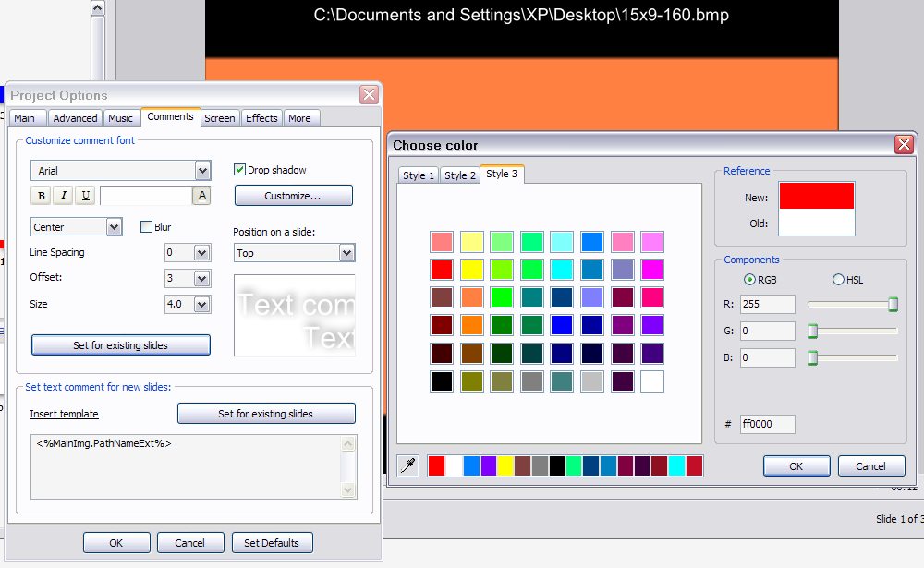The width and height of the screenshot is (924, 568).
Task: Open the Center alignment dropdown
Action: click(114, 227)
